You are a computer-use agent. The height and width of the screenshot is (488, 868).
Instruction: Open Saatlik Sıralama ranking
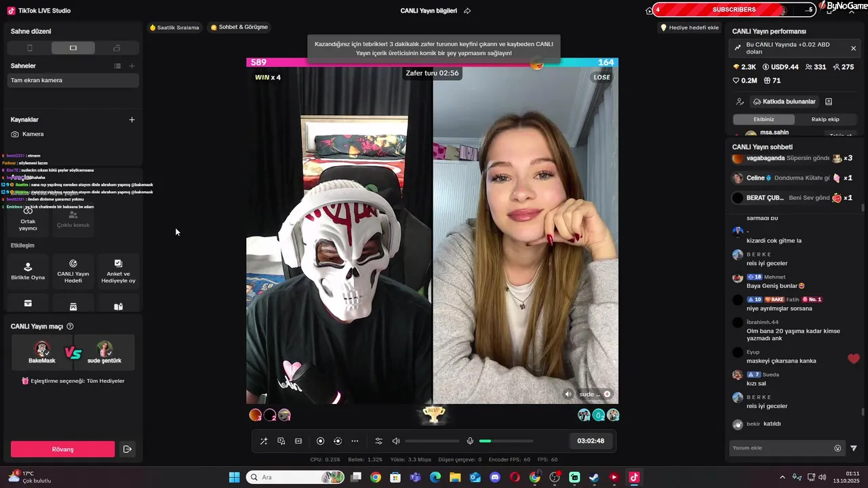pyautogui.click(x=174, y=28)
